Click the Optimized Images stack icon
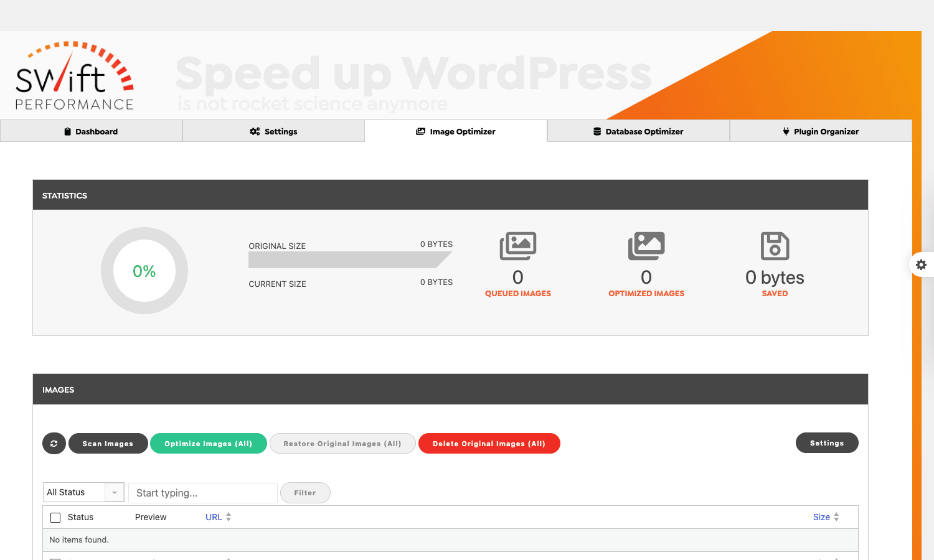The height and width of the screenshot is (560, 934). coord(646,246)
